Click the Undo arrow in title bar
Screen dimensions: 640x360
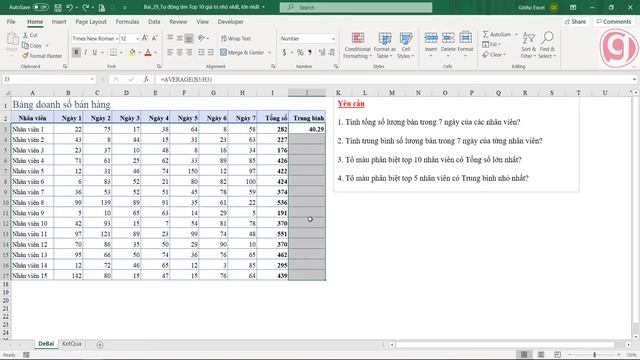(x=69, y=7)
